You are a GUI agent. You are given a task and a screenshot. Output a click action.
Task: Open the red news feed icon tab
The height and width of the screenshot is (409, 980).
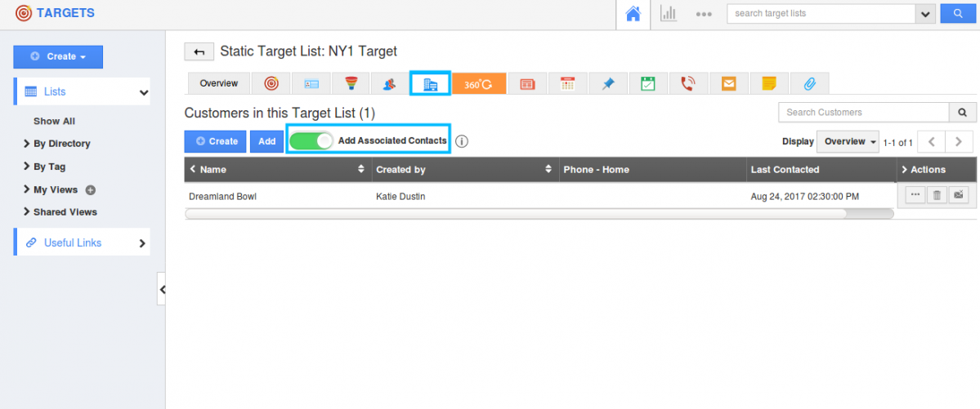[x=527, y=83]
